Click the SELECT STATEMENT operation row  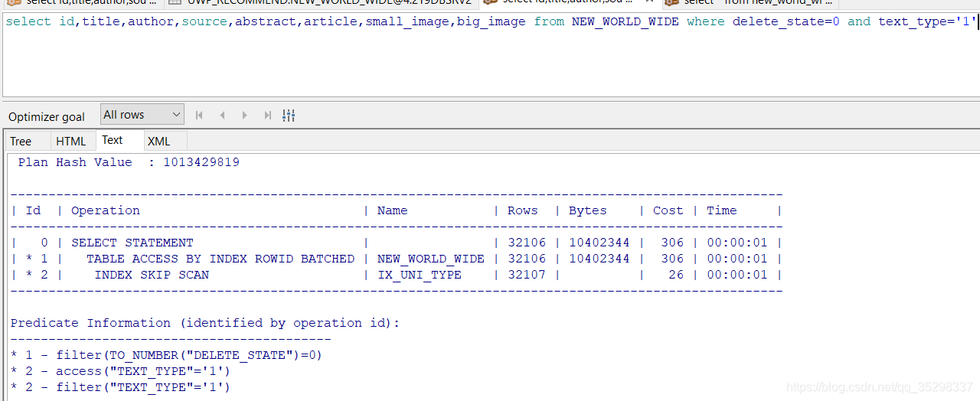396,243
